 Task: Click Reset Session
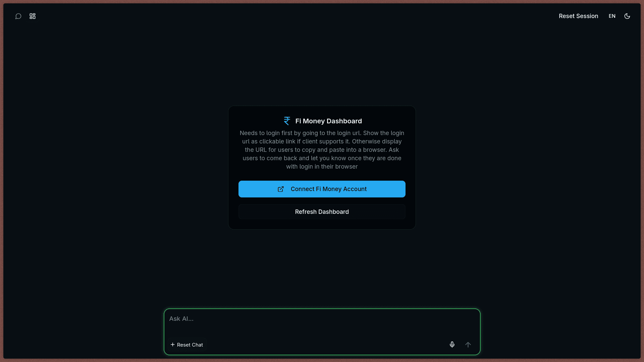[x=578, y=16]
